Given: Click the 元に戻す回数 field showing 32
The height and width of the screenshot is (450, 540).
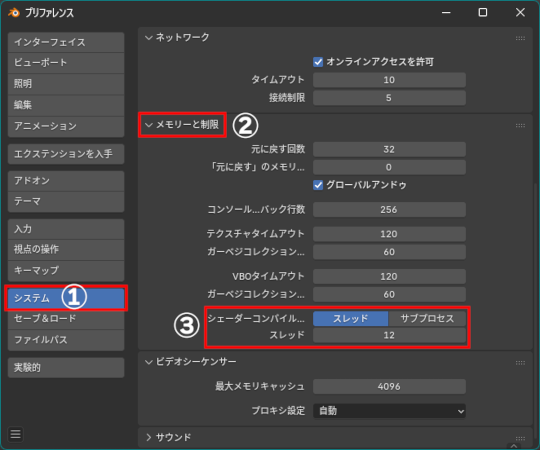Looking at the screenshot, I should pos(389,149).
